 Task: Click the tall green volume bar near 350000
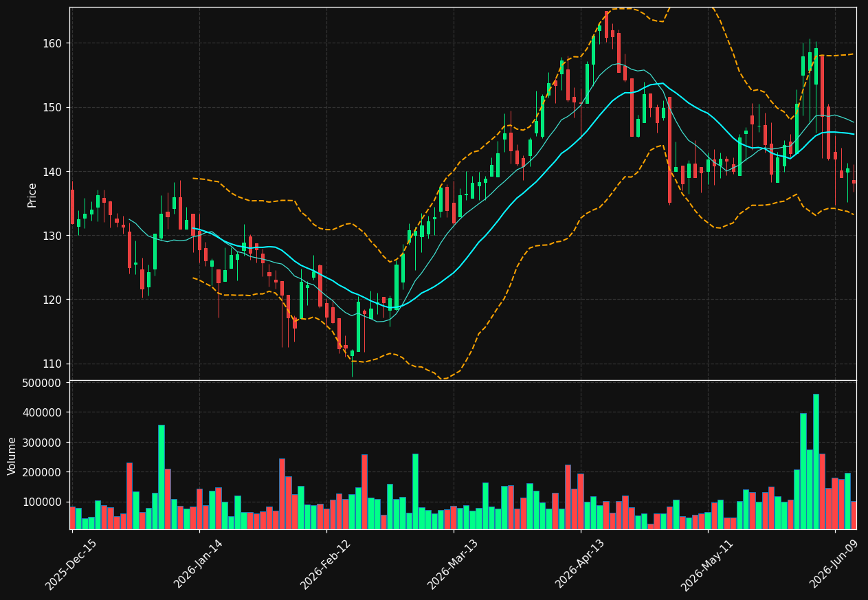tap(162, 477)
